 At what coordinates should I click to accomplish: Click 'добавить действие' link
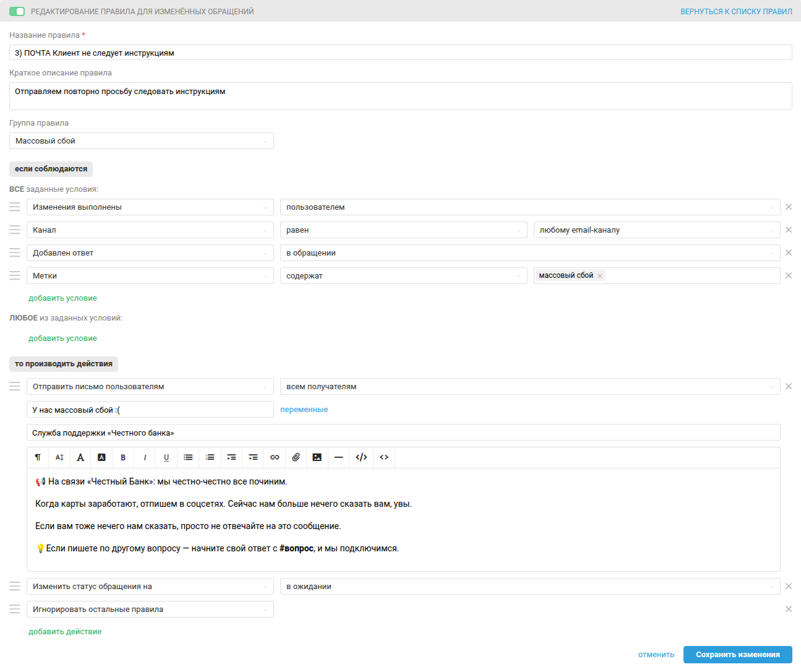tap(65, 632)
